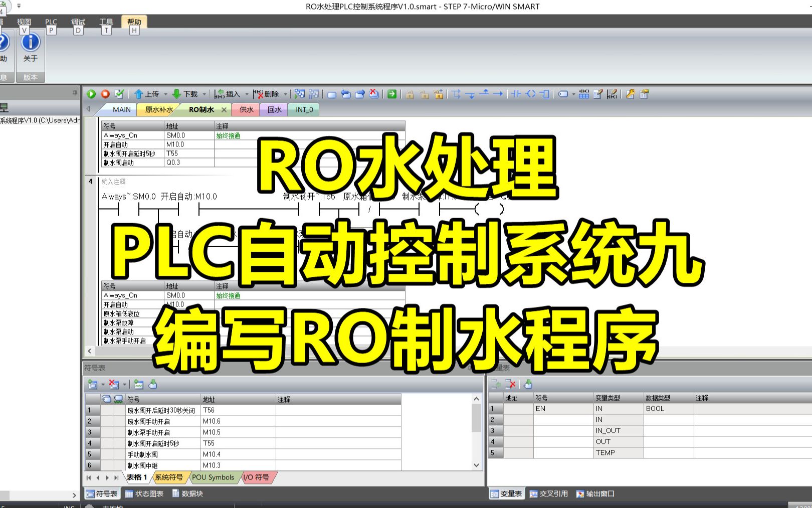Select the POU Symbols table tab

click(x=213, y=477)
